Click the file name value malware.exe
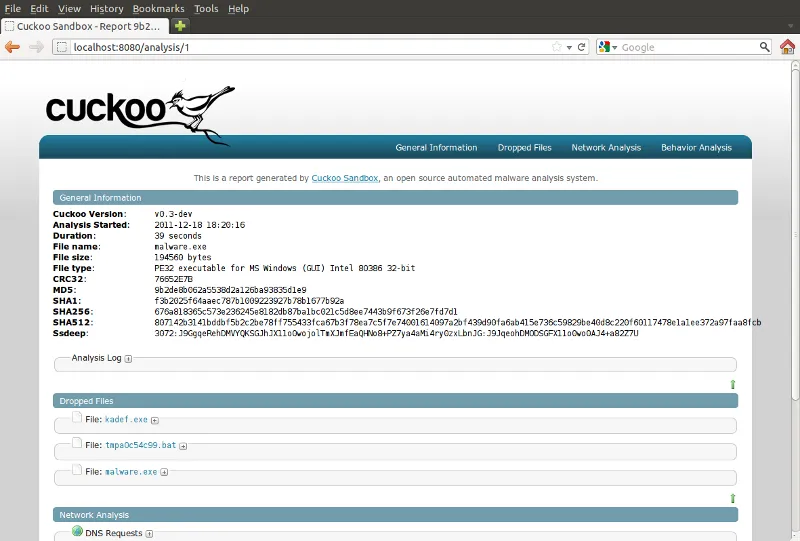 point(180,247)
